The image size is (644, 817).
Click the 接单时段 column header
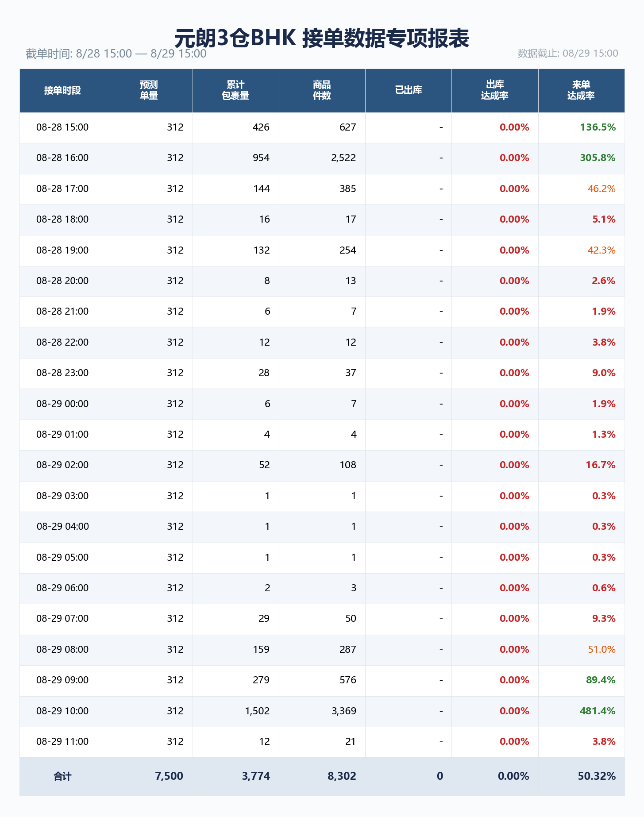coord(62,91)
